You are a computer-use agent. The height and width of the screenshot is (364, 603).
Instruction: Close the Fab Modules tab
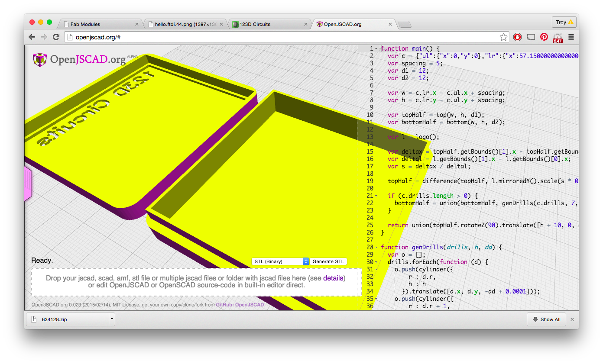tap(137, 24)
